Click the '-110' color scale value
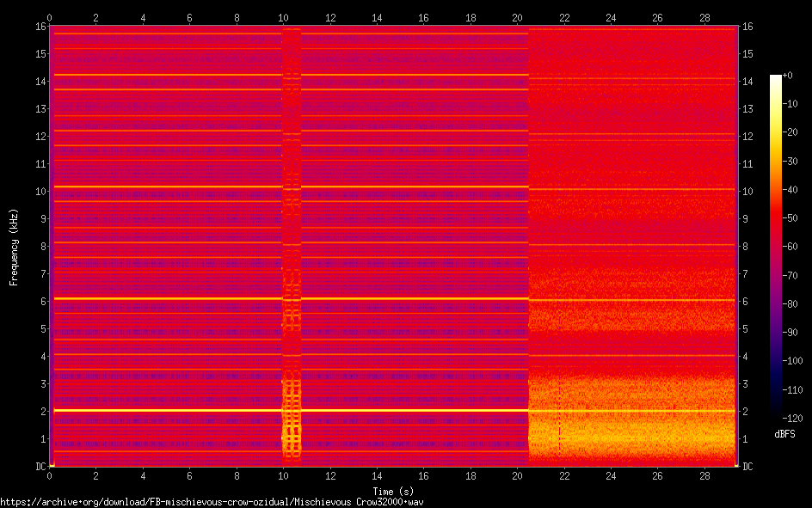This screenshot has height=508, width=812. tap(793, 390)
